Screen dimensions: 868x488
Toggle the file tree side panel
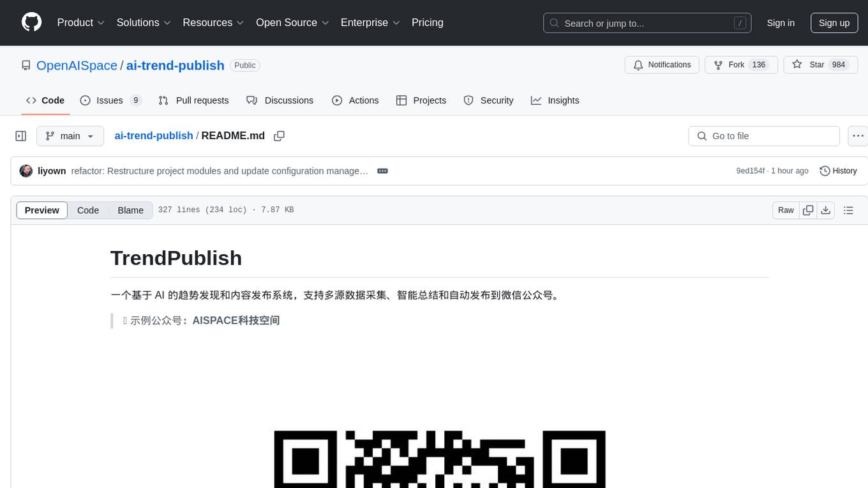click(21, 136)
